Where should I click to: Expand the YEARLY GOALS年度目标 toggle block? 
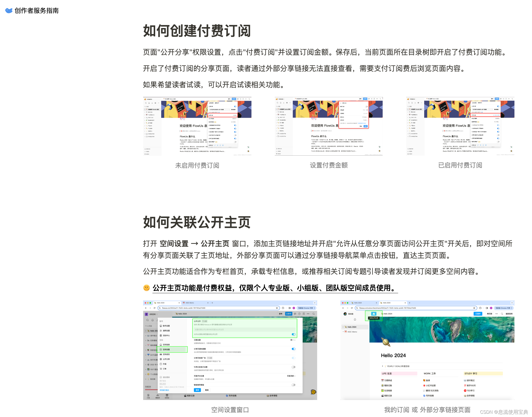[x=383, y=366]
